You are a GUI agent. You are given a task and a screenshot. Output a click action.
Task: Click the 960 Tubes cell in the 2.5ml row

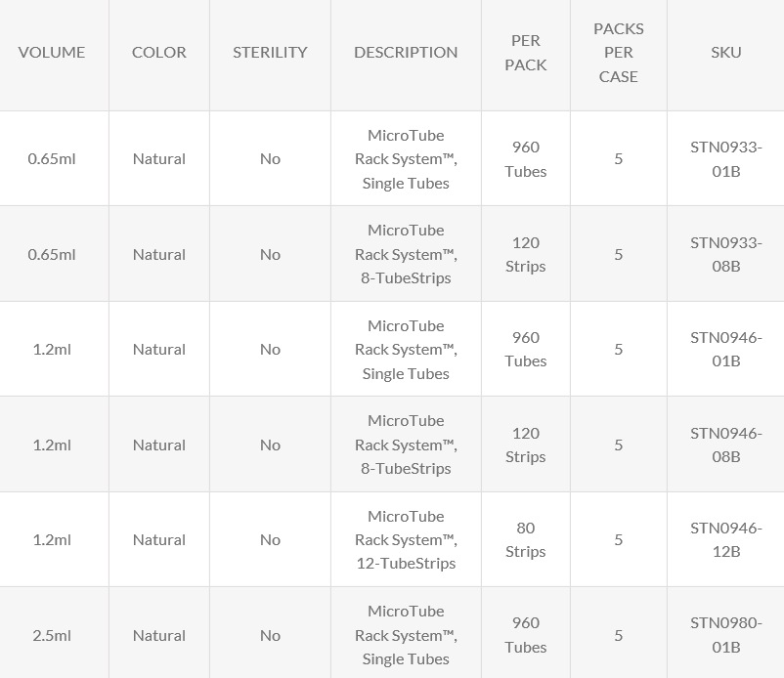tap(526, 635)
